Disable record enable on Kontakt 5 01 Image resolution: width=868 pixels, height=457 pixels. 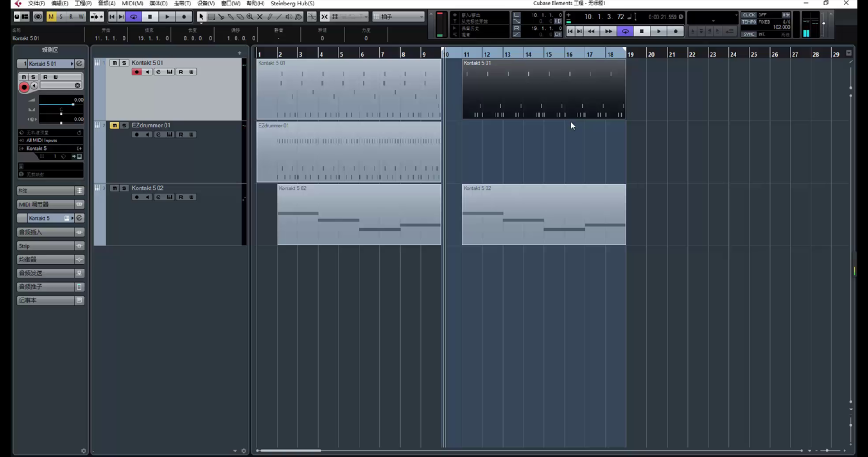[137, 72]
